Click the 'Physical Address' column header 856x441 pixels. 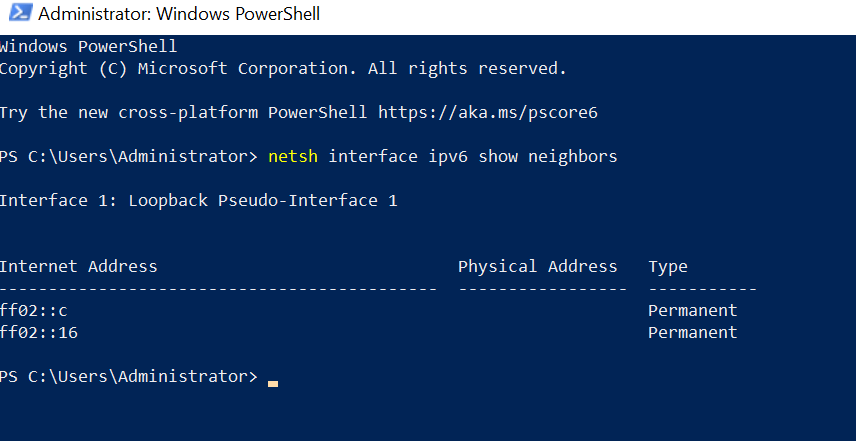[538, 266]
